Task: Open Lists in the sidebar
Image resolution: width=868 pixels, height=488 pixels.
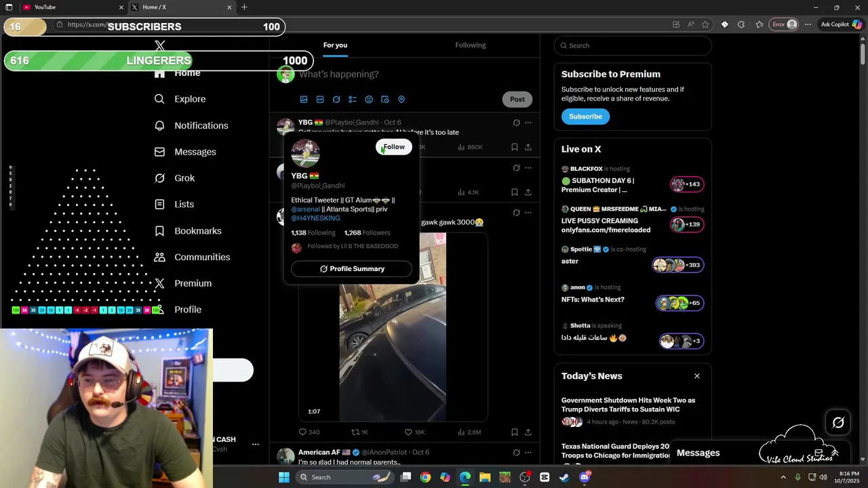Action: click(174, 204)
